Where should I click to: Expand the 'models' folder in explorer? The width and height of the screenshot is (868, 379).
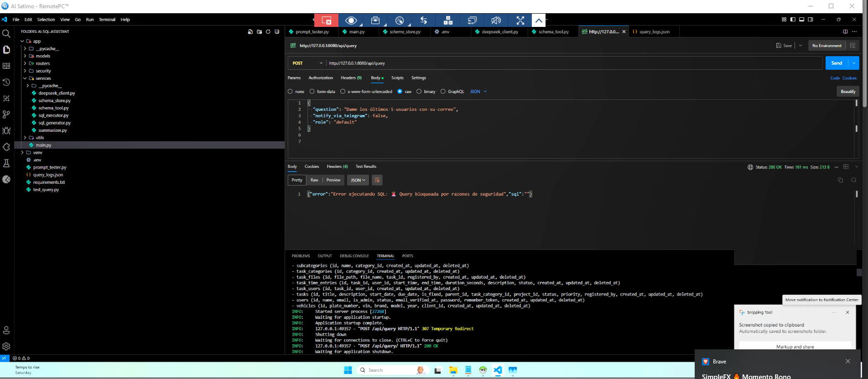tap(43, 56)
